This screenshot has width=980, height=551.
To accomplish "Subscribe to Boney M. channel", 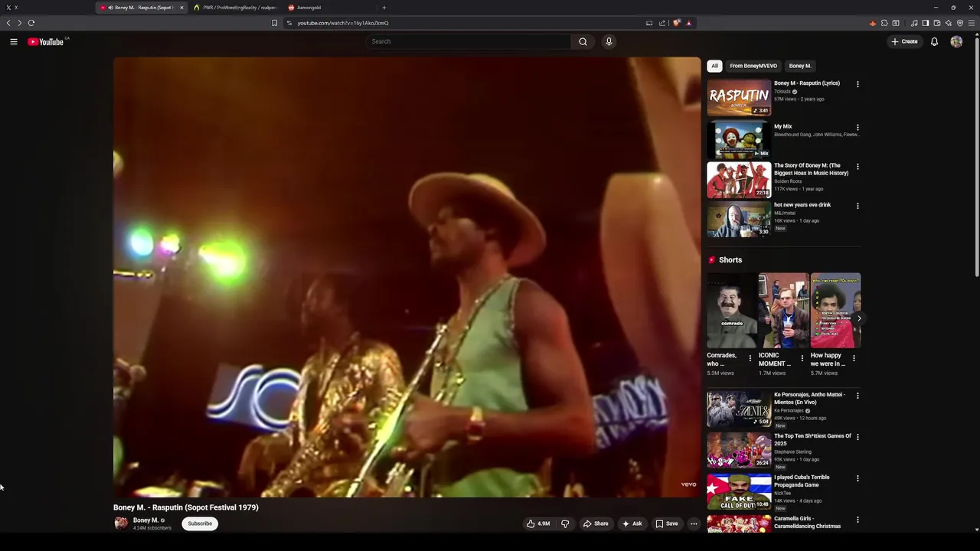I will click(x=200, y=523).
